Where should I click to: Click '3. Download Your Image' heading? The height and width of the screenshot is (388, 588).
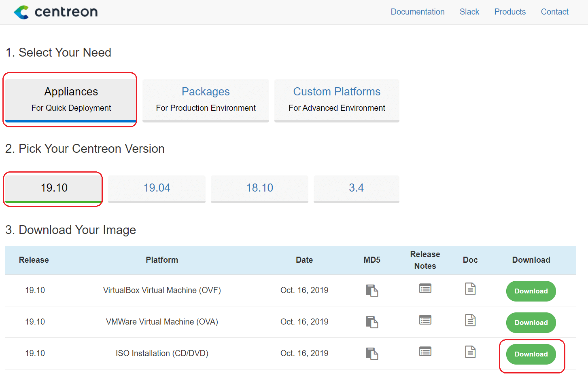click(70, 230)
